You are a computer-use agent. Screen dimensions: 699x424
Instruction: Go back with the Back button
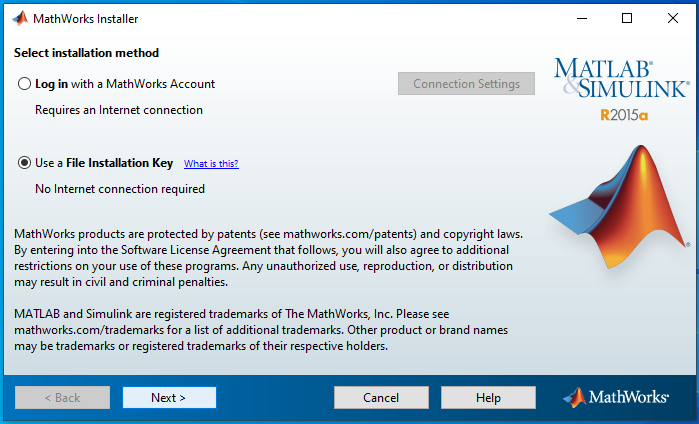(62, 397)
